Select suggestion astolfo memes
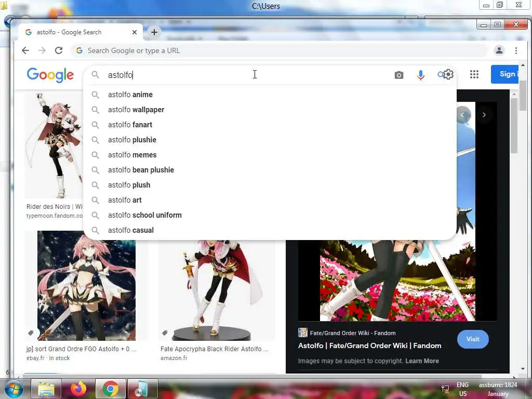This screenshot has width=532, height=399. point(270,155)
